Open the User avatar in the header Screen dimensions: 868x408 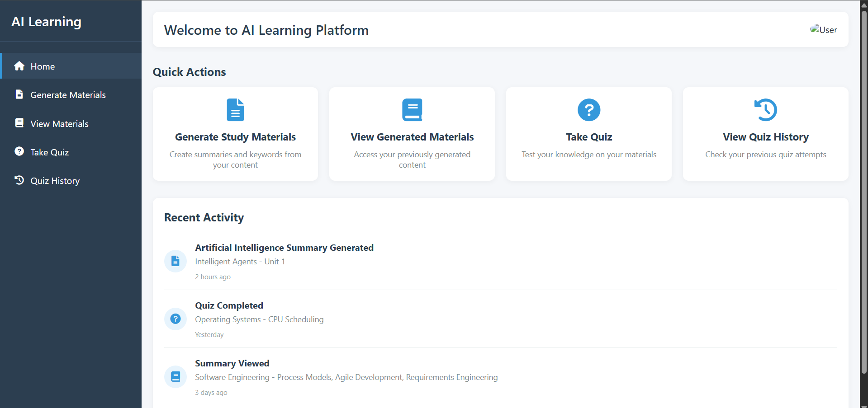[824, 29]
